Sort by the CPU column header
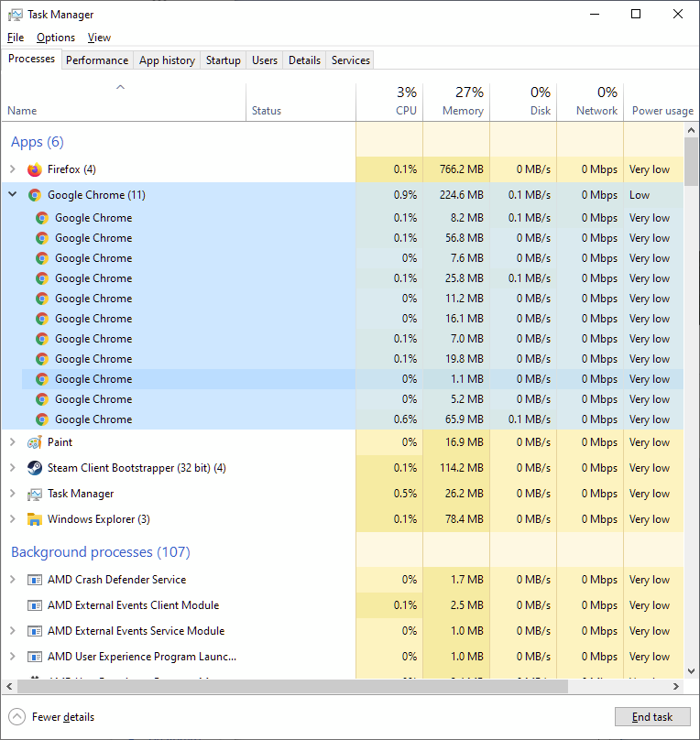 click(389, 103)
